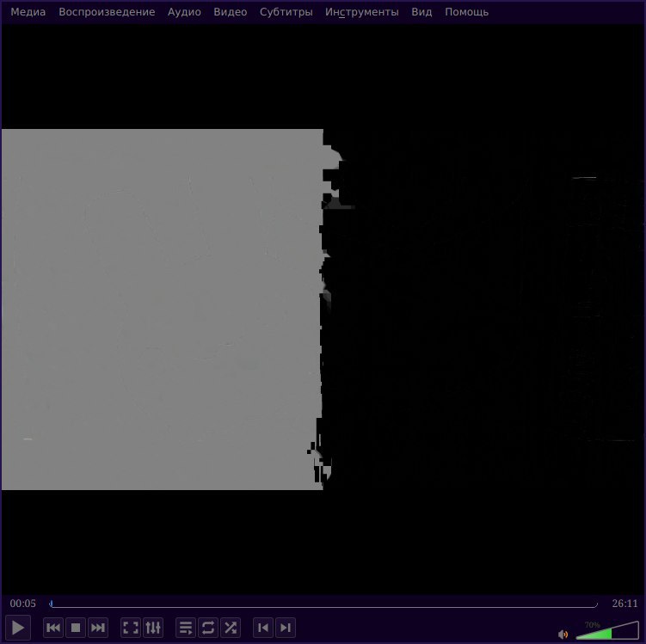This screenshot has width=646, height=644.
Task: Open the Аудио menu
Action: click(184, 12)
